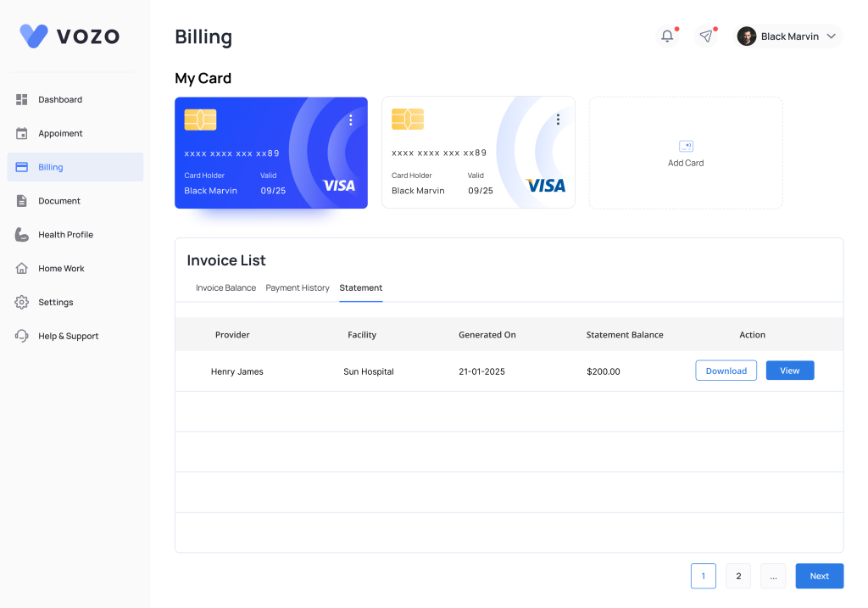Screen dimensions: 868x608
Task: Select page 2 in pagination
Action: pos(737,577)
